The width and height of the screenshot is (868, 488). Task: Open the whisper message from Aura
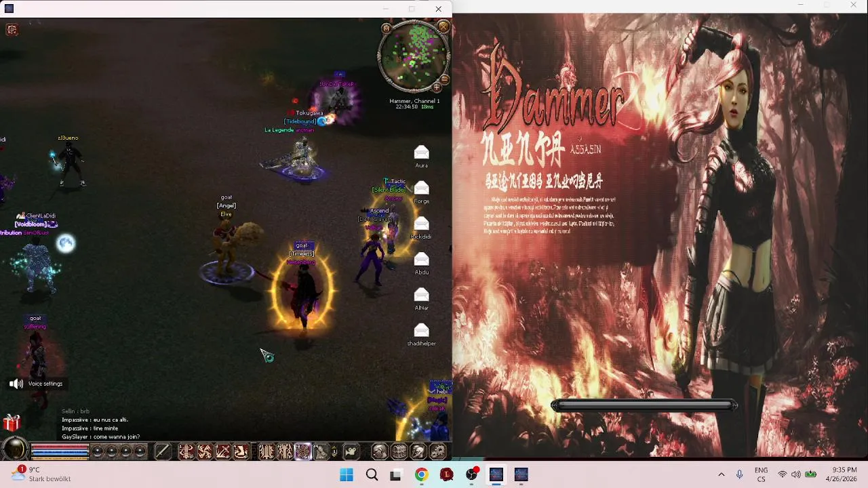point(421,152)
